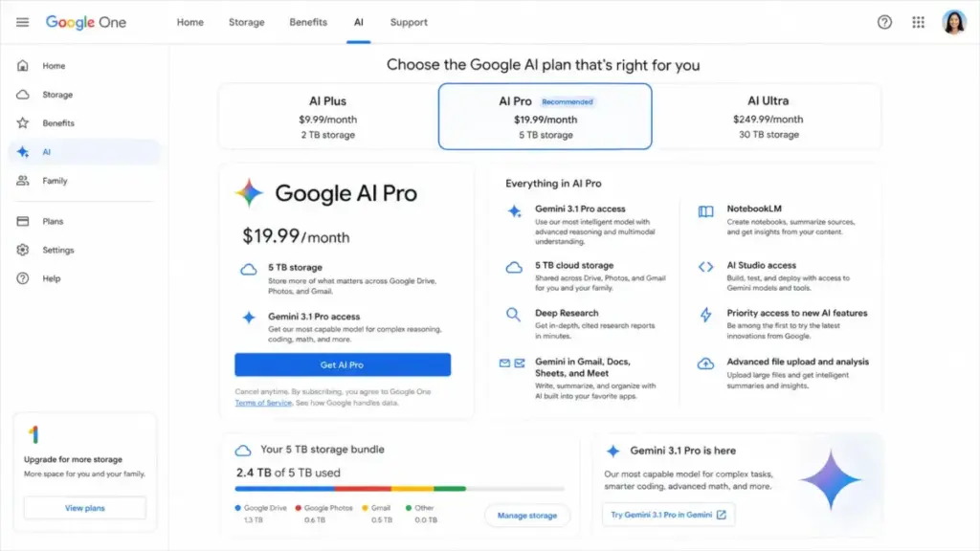Click the yellow Gmail storage bar segment
The width and height of the screenshot is (980, 551).
pyautogui.click(x=412, y=489)
